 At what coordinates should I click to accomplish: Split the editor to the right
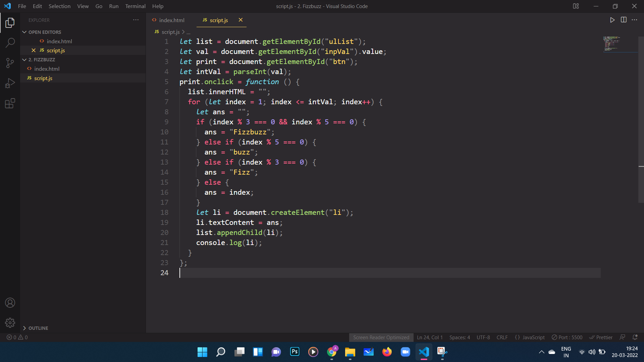[x=624, y=20]
